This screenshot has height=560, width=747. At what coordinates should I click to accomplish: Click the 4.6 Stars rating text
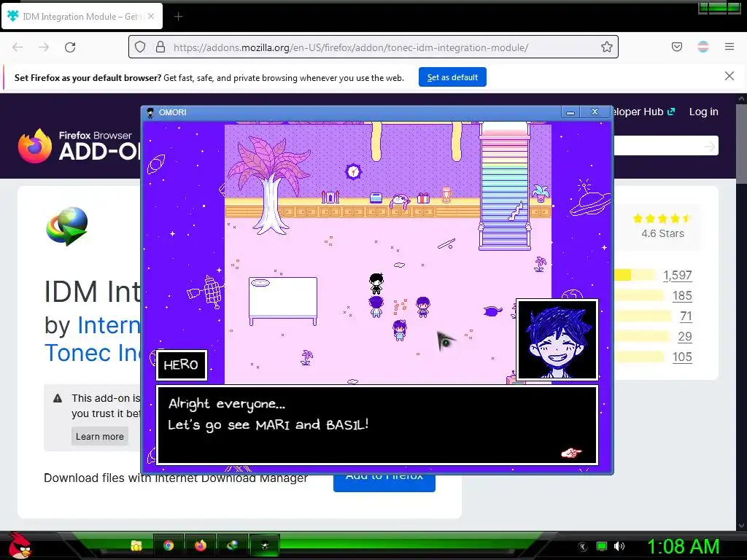pos(662,233)
